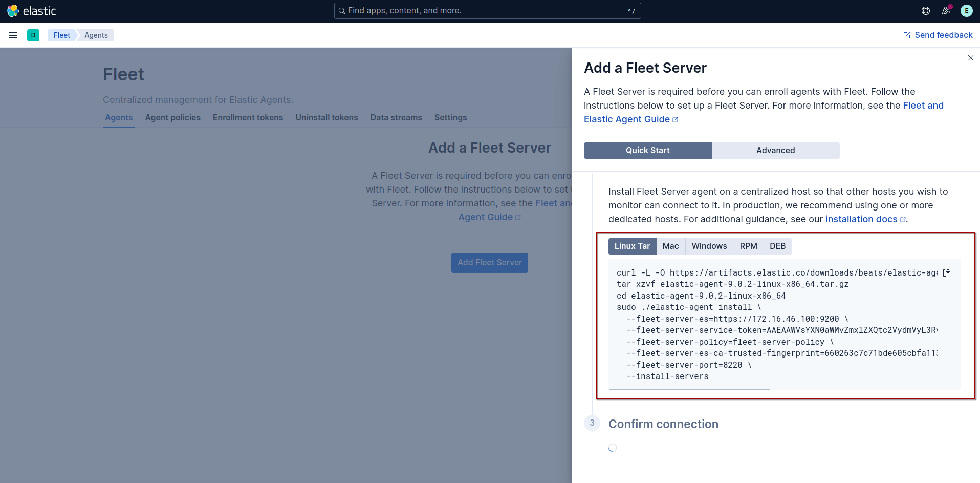Click the --install-servers line
Viewport: 980px width, 483px height.
[667, 376]
